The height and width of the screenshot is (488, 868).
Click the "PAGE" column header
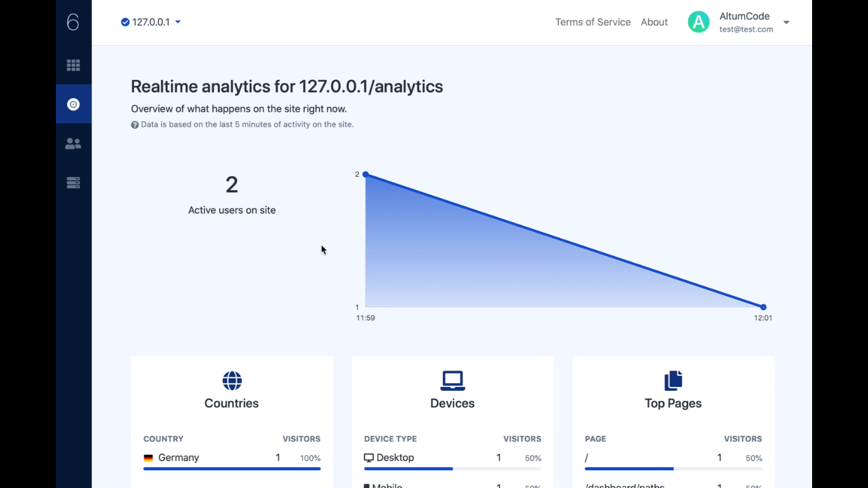click(595, 439)
